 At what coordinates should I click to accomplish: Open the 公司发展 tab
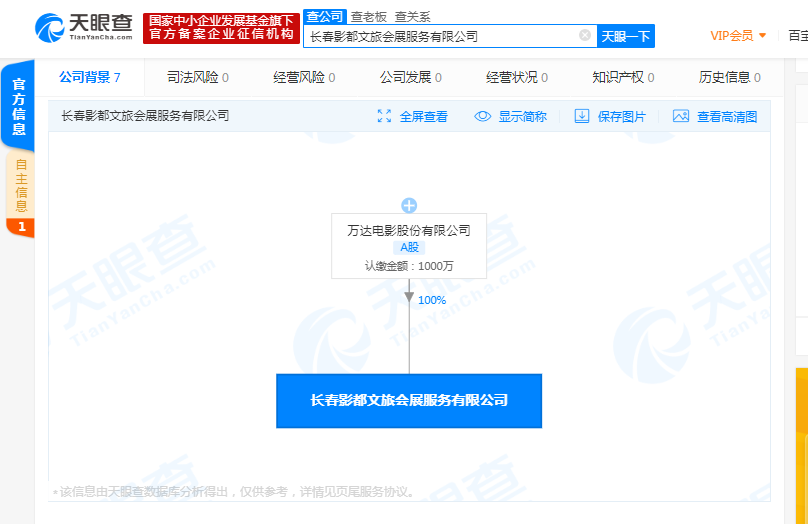point(411,77)
